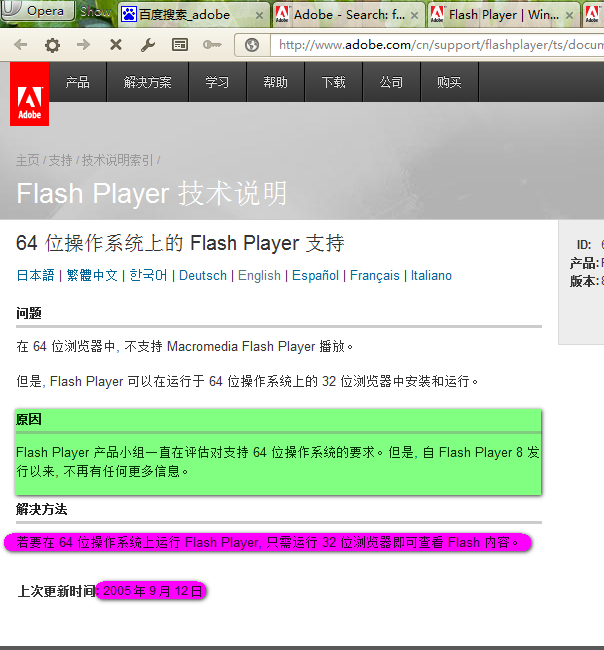Open the 购买 menu
Screen dimensions: 604x650
(x=449, y=82)
